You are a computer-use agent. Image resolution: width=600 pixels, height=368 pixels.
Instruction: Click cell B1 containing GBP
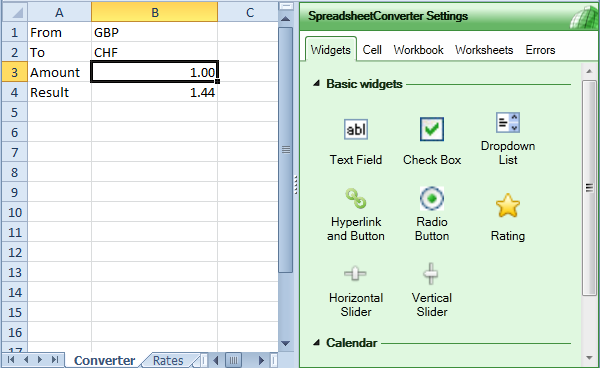point(155,32)
